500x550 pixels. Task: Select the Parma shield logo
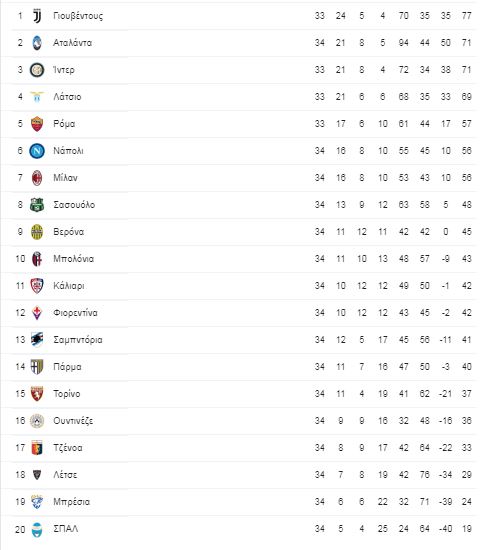click(37, 367)
